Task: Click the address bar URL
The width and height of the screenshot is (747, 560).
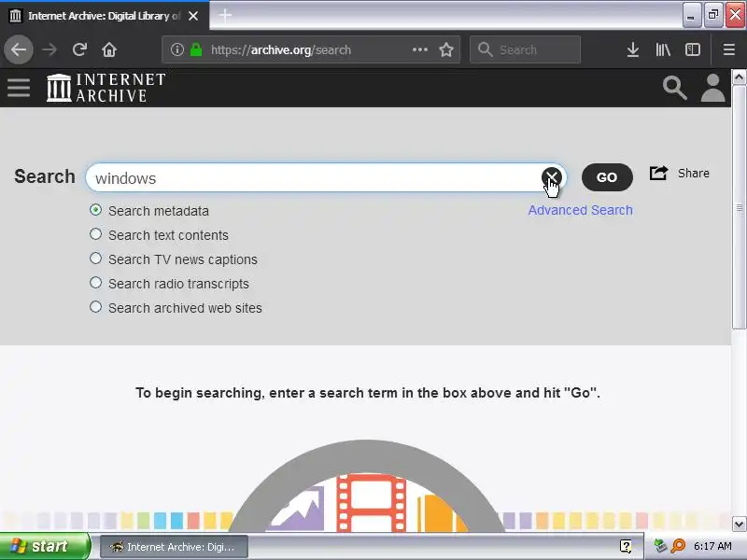Action: click(x=281, y=49)
